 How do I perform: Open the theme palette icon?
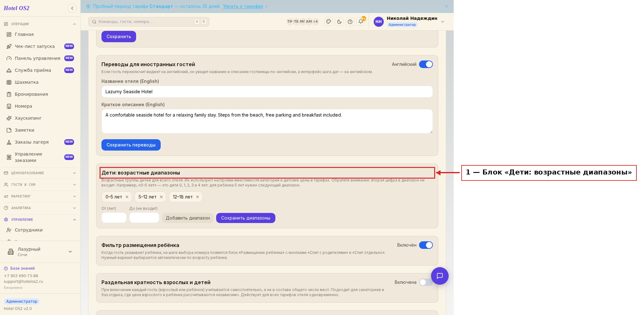[329, 22]
